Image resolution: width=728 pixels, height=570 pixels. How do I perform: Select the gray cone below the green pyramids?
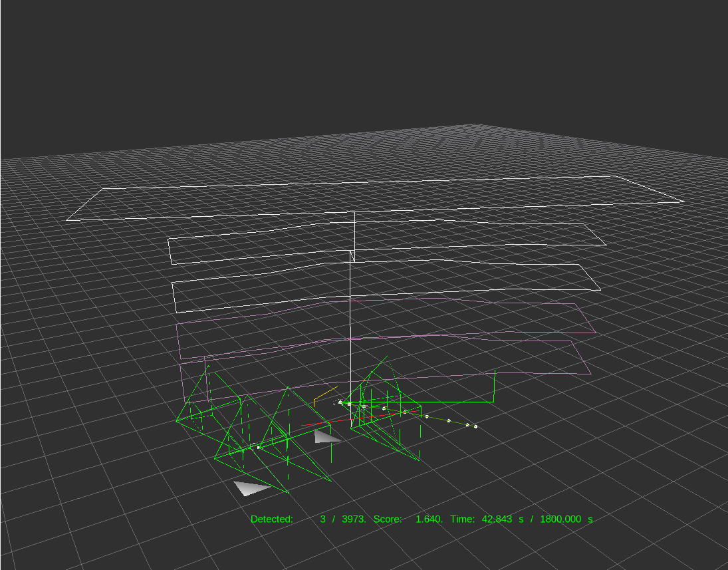click(251, 488)
